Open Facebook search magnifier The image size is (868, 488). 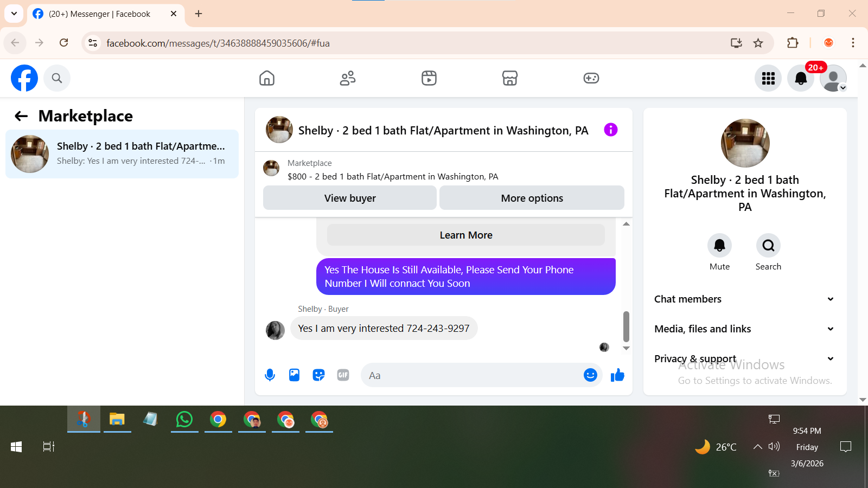(x=57, y=78)
